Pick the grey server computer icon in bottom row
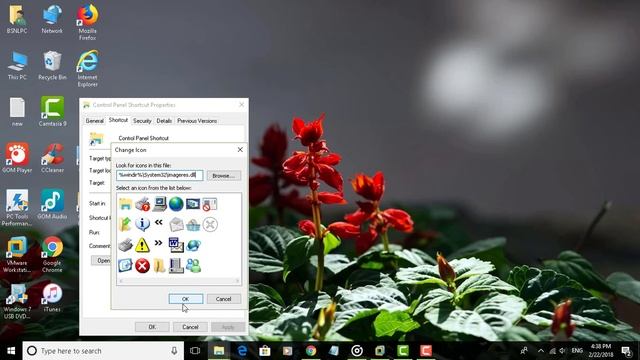Image resolution: width=640 pixels, height=360 pixels. (x=176, y=266)
